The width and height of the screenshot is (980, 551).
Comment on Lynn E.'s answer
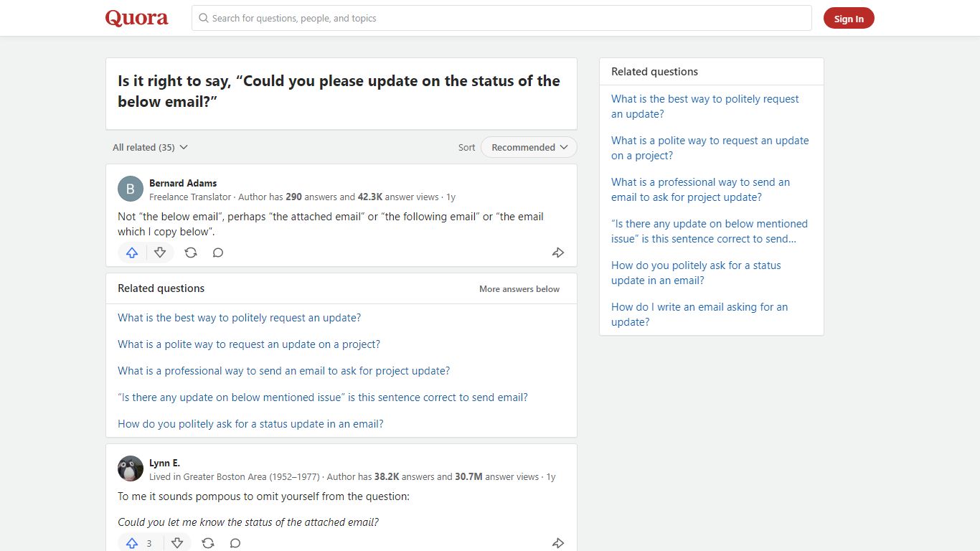tap(235, 543)
